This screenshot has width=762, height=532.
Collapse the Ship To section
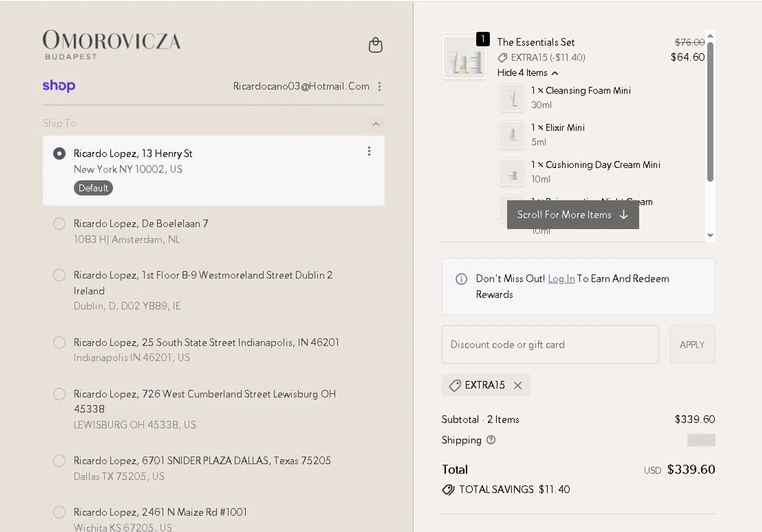(376, 124)
